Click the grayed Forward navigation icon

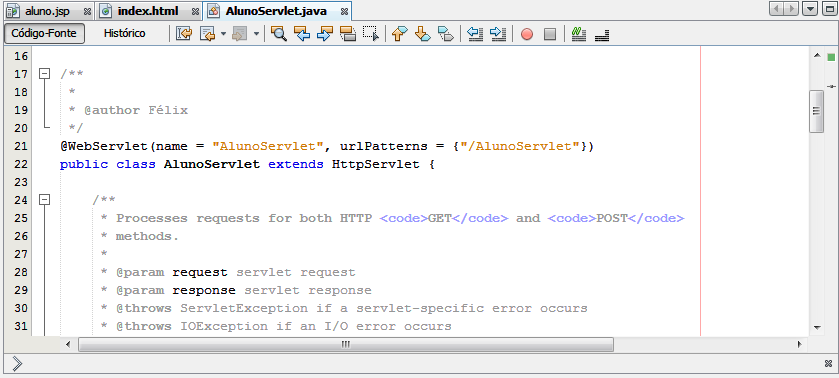tap(239, 34)
